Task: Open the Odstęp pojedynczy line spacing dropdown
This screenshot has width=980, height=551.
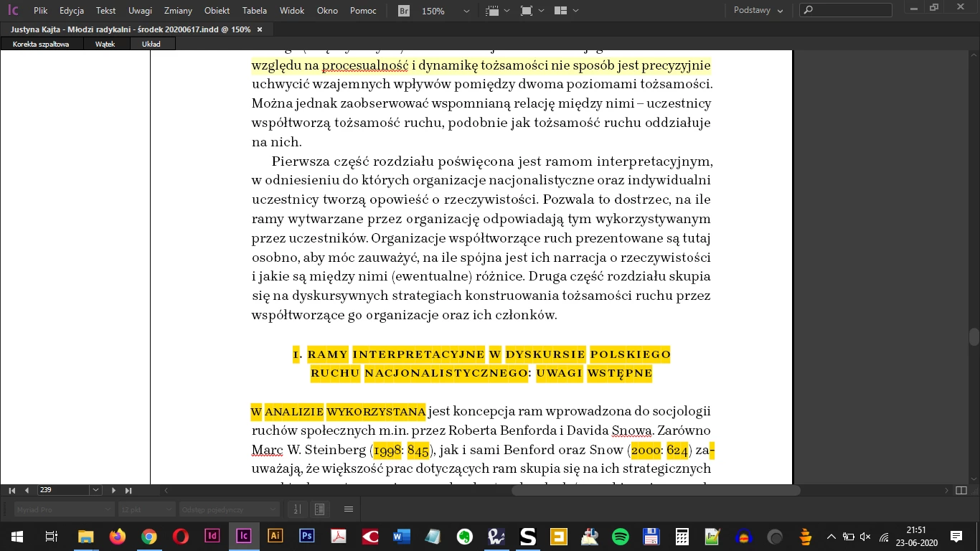Action: coord(230,509)
